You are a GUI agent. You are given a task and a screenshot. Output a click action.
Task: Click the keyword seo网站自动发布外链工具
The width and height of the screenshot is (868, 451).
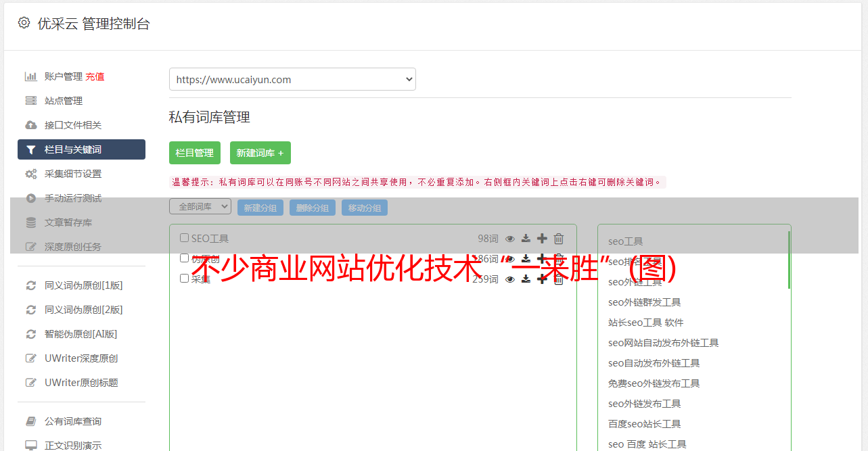(664, 343)
